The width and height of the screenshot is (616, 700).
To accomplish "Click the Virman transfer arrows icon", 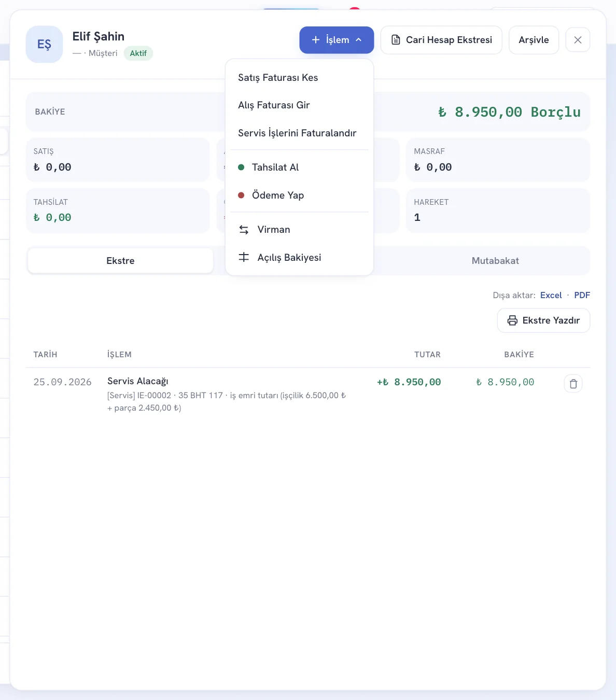I will coord(244,230).
